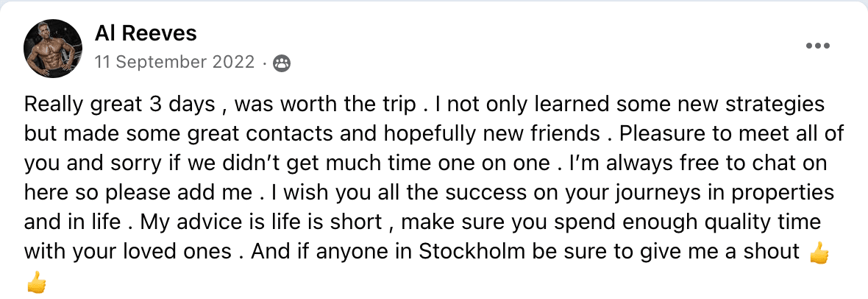
Task: Click Al Reeves' profile picture
Action: click(x=53, y=49)
